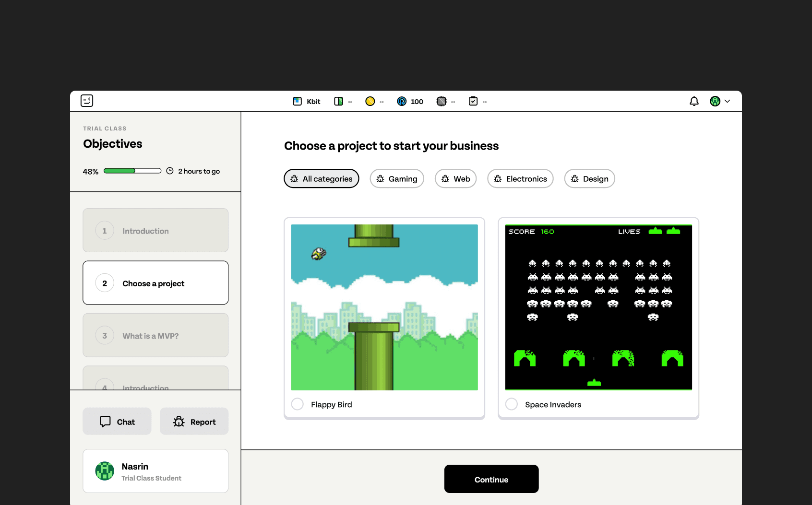Click the 48% progress value
This screenshot has height=505, width=812.
(x=91, y=172)
